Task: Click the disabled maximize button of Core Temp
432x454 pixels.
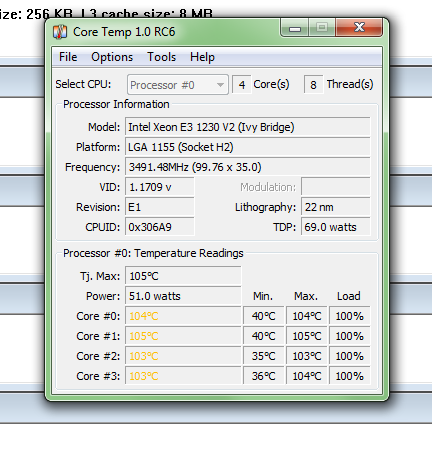Action: [x=322, y=28]
